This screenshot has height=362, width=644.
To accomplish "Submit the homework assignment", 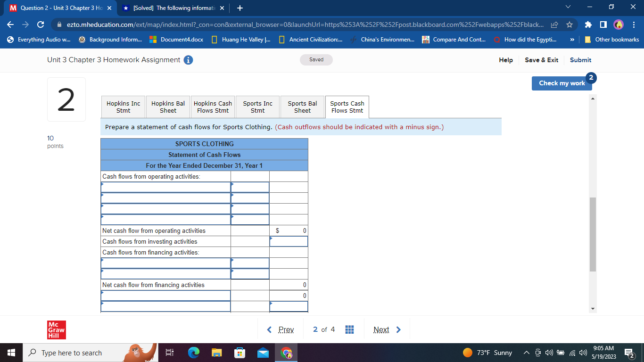I will click(x=580, y=60).
